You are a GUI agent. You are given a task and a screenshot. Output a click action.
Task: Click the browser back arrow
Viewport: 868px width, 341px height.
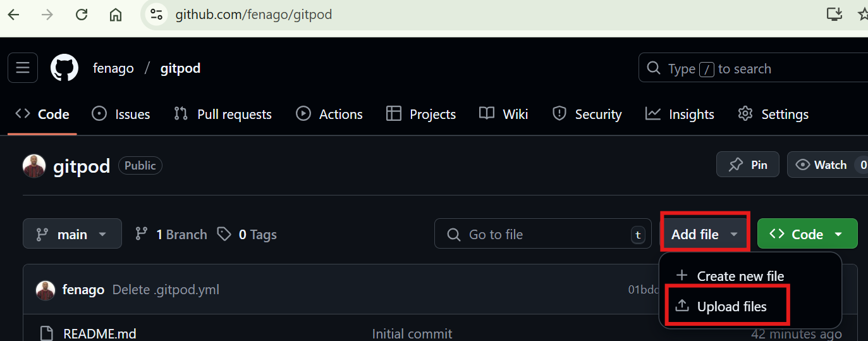tap(13, 15)
